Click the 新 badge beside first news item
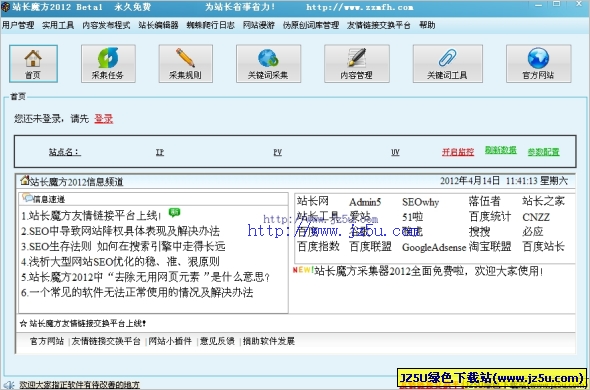The height and width of the screenshot is (390, 590). tap(174, 213)
